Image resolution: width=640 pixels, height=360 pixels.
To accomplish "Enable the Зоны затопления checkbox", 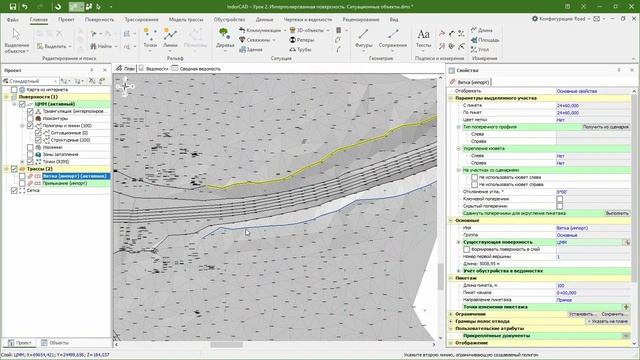I will [30, 155].
